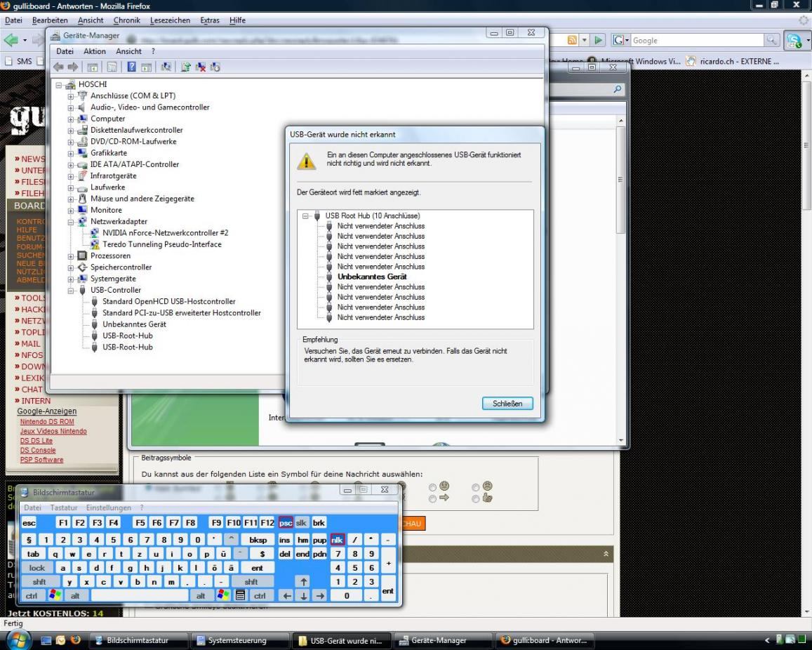This screenshot has height=650, width=812.
Task: Click the Properties icon in Geräte-Manager toolbar
Action: [x=112, y=67]
